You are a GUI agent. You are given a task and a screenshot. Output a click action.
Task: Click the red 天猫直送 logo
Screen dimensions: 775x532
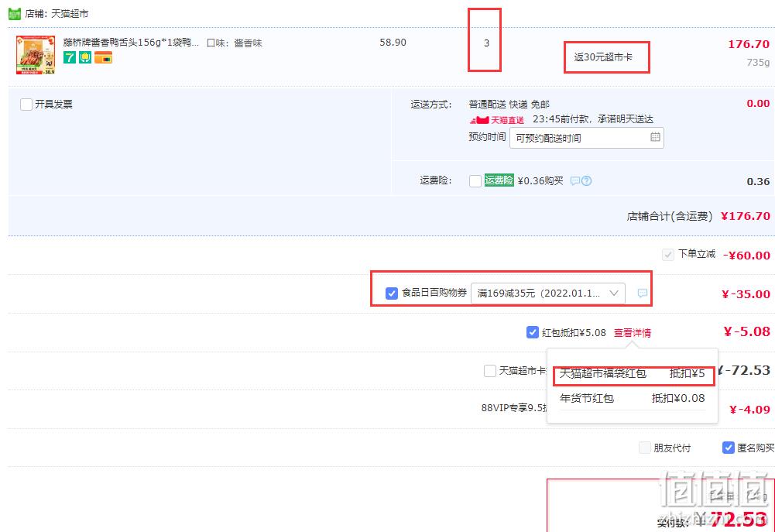(497, 120)
